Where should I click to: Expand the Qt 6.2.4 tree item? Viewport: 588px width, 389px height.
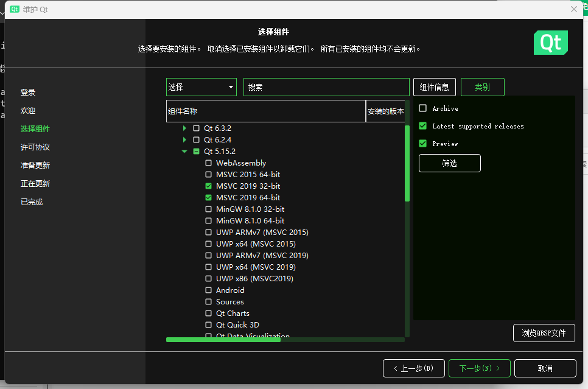point(186,139)
